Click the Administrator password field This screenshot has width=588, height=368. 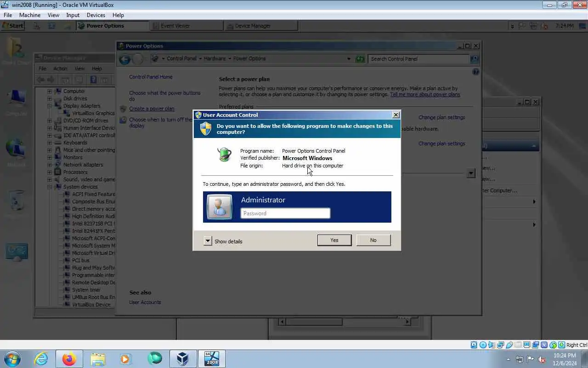coord(285,213)
